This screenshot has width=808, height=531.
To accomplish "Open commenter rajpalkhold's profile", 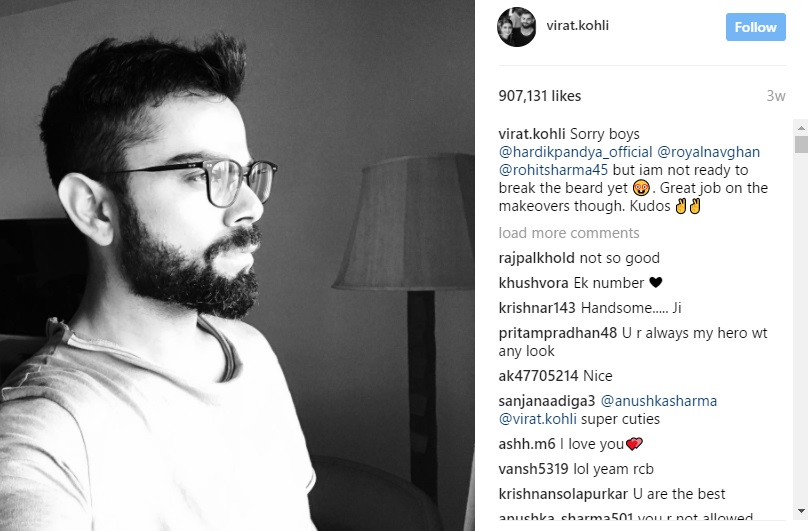I will [536, 258].
